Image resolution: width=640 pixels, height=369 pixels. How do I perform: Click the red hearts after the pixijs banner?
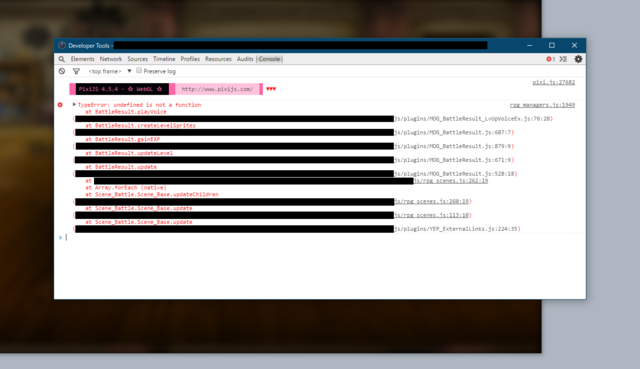coord(271,89)
